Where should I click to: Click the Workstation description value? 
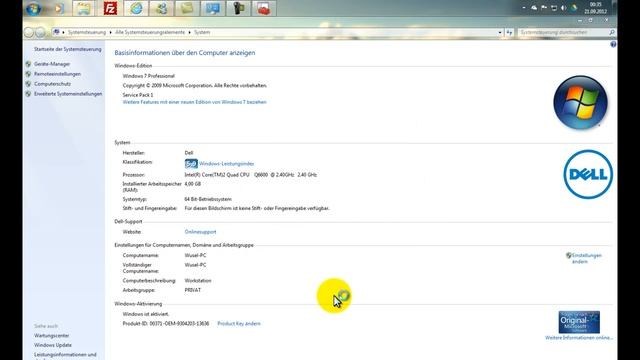click(x=198, y=281)
